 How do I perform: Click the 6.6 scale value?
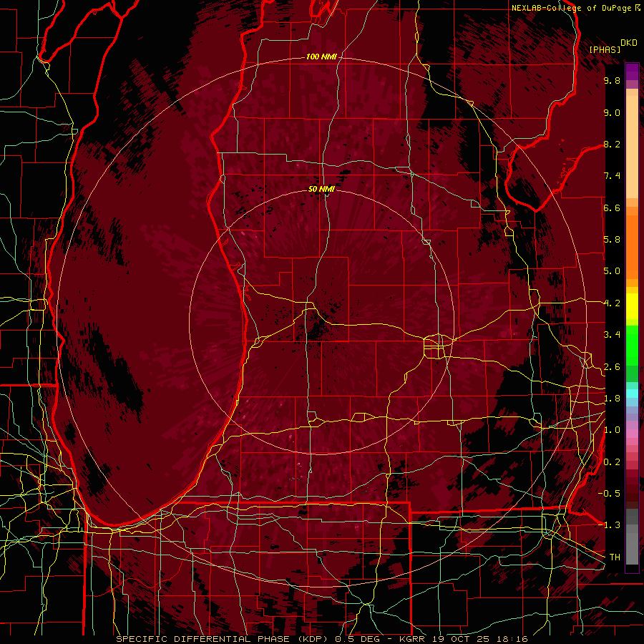(x=612, y=208)
